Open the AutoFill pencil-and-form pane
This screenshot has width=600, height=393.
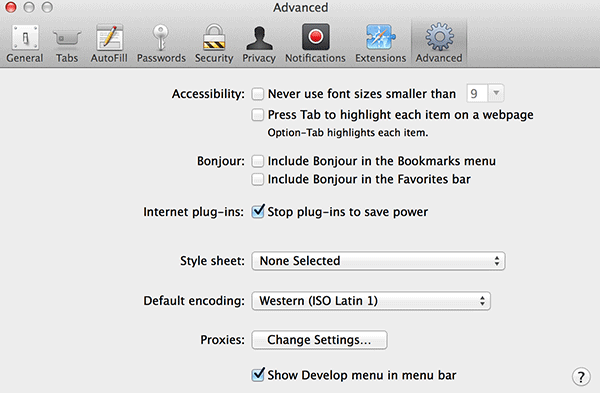click(109, 44)
